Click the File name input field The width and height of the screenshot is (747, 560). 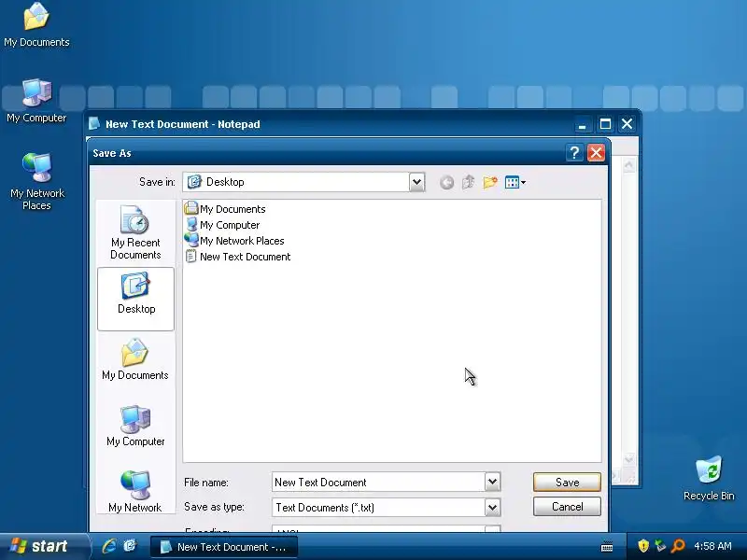pos(379,482)
